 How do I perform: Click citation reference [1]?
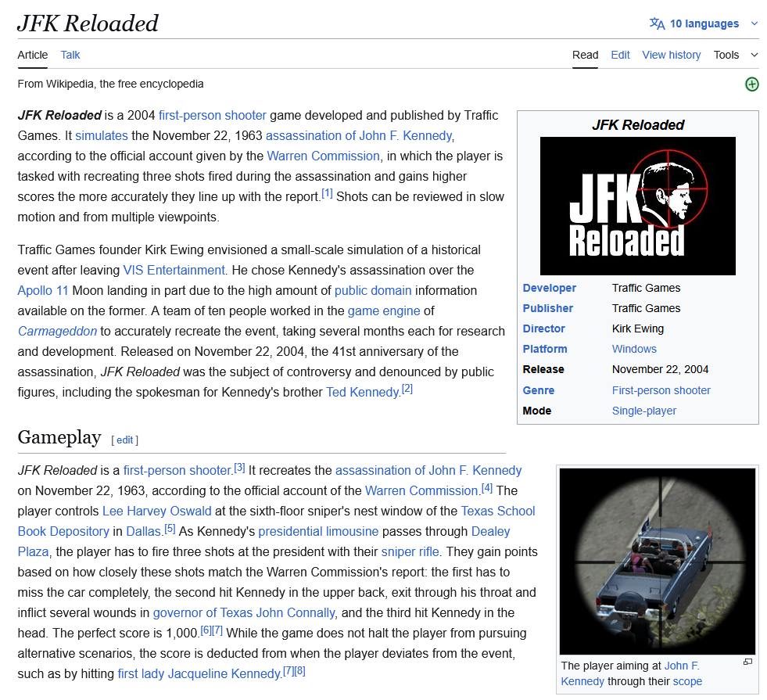(x=327, y=194)
